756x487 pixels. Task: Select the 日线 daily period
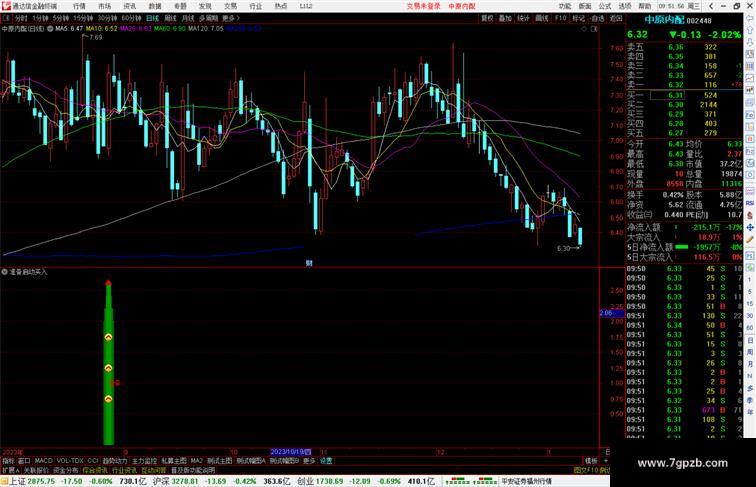pyautogui.click(x=152, y=18)
